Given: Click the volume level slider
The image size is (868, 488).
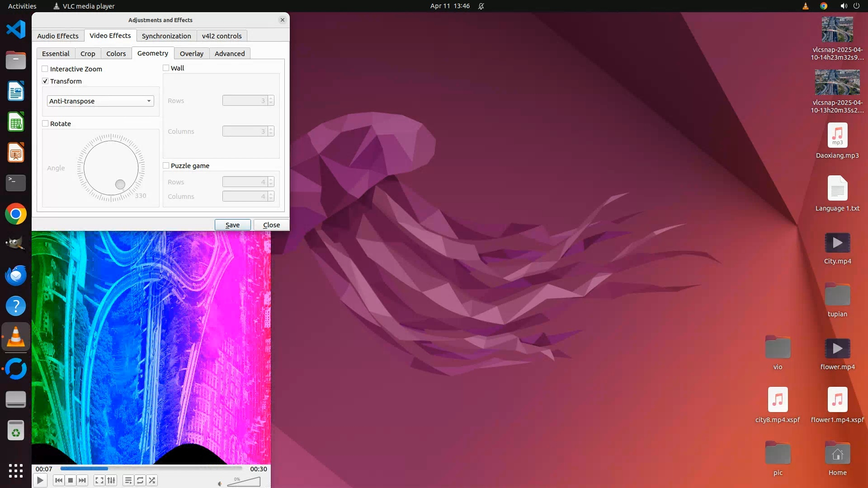Looking at the screenshot, I should click(x=244, y=482).
